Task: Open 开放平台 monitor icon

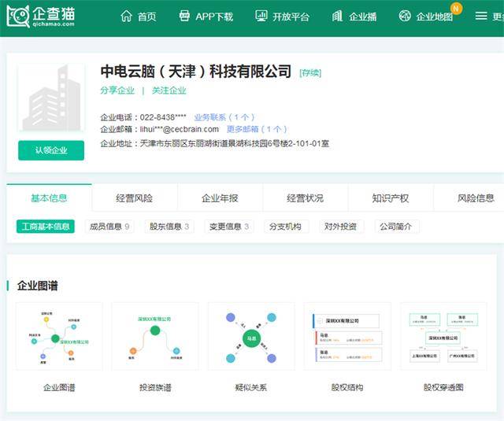Action: (261, 16)
